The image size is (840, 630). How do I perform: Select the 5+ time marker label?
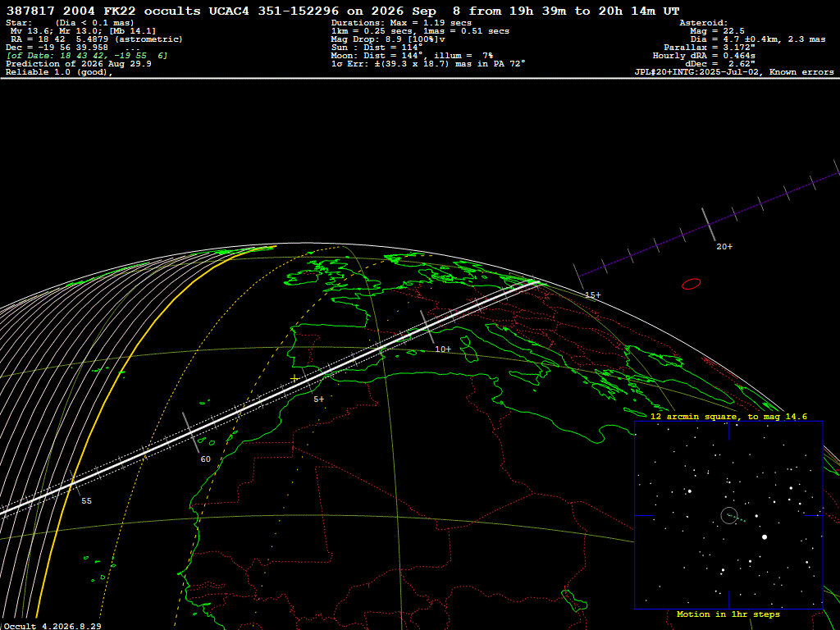click(x=319, y=399)
